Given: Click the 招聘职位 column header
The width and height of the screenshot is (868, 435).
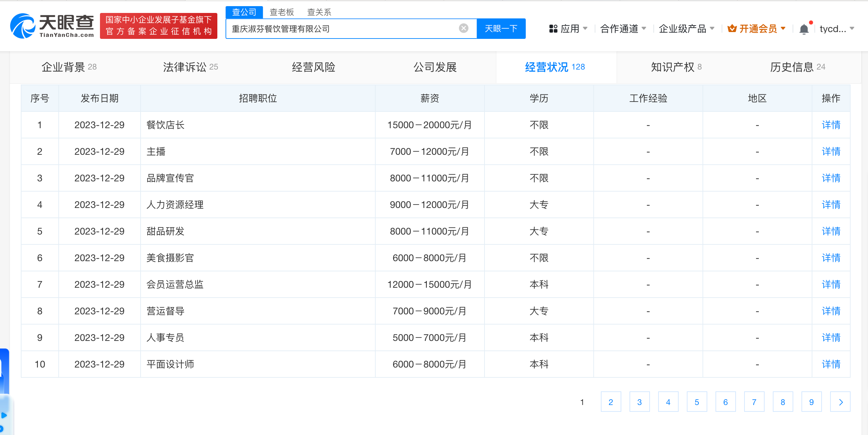Looking at the screenshot, I should [258, 99].
